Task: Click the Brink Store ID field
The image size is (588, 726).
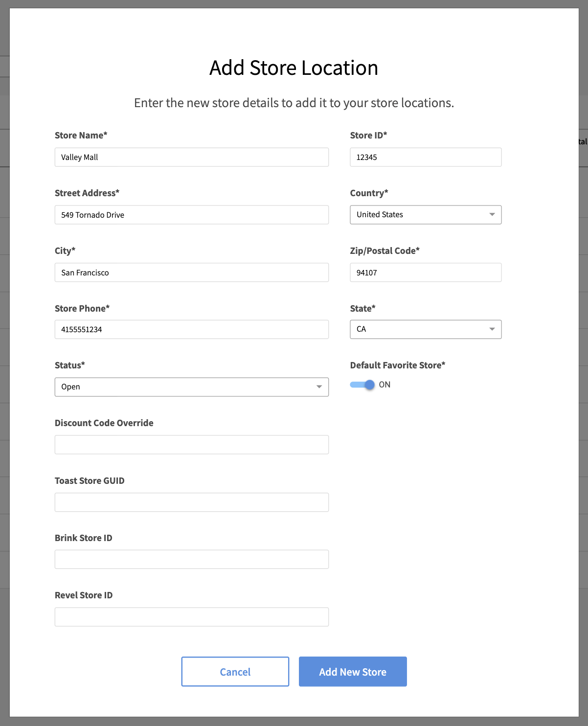Action: pos(191,559)
